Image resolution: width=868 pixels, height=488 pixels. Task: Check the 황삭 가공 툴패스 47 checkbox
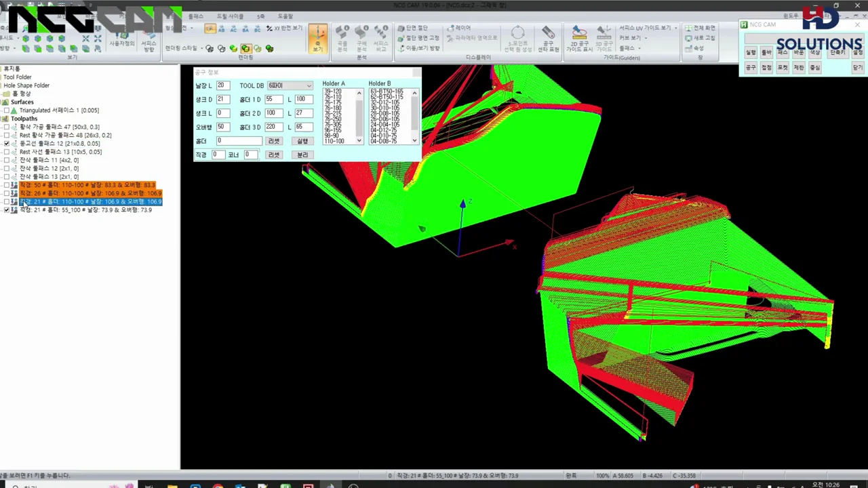coord(7,127)
